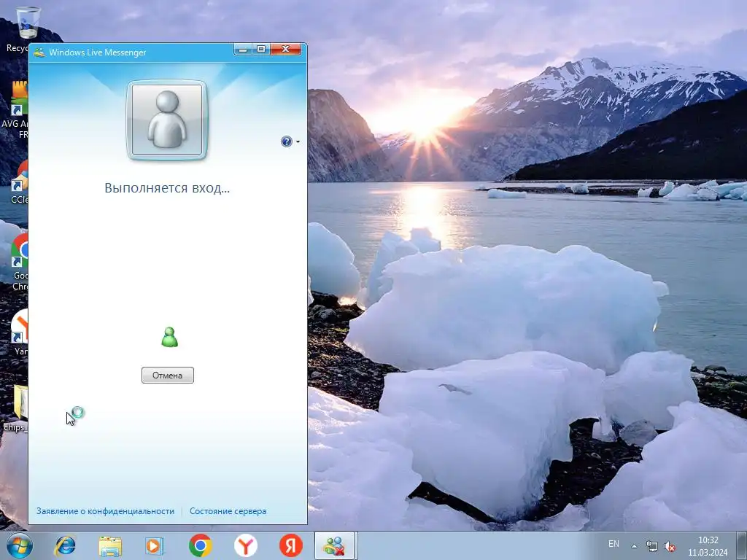Open the Состояние сервера link

[228, 511]
